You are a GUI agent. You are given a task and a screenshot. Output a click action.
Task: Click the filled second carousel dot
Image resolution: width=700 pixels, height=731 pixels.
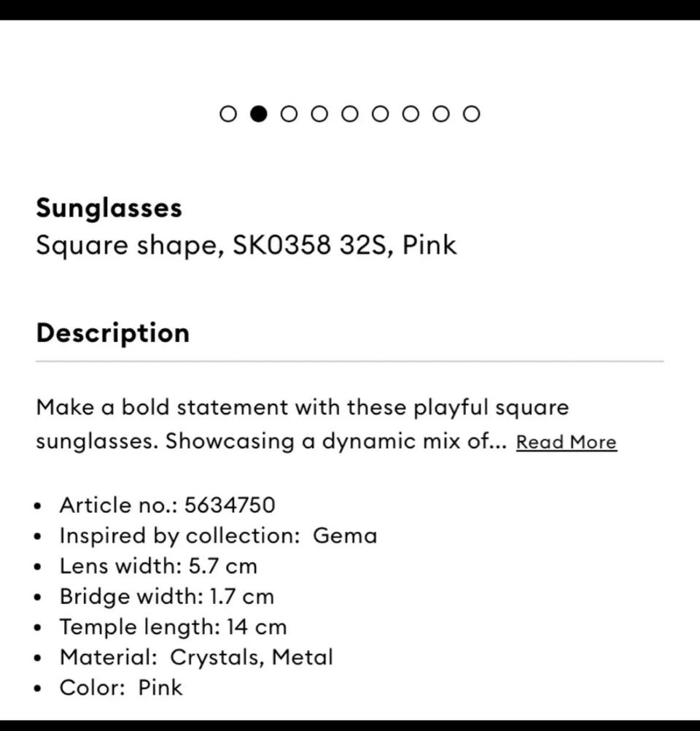[x=259, y=114]
